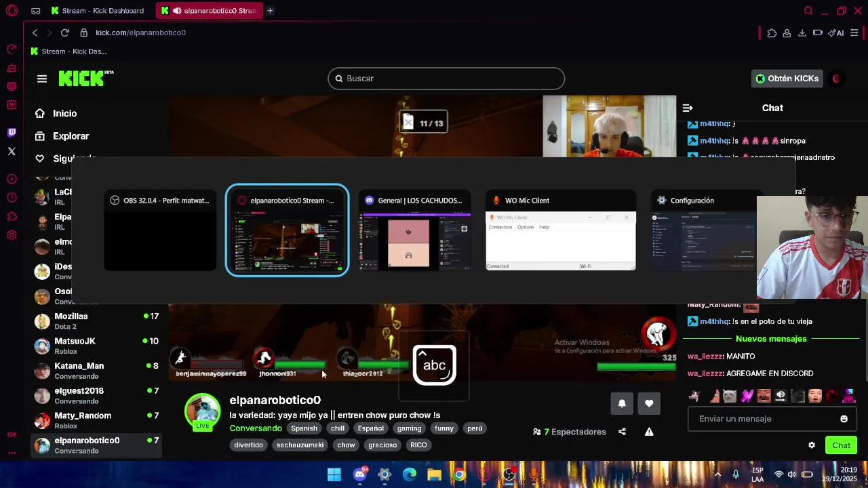Screen dimensions: 868x488
Task: Report stream with warning triangle icon
Action: [x=649, y=432]
